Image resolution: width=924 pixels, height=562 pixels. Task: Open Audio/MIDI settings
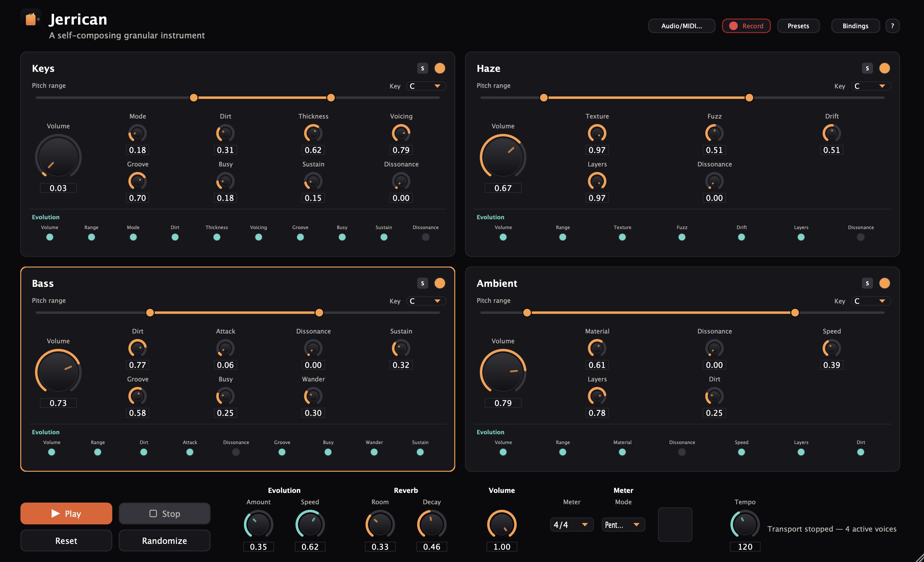pyautogui.click(x=681, y=26)
